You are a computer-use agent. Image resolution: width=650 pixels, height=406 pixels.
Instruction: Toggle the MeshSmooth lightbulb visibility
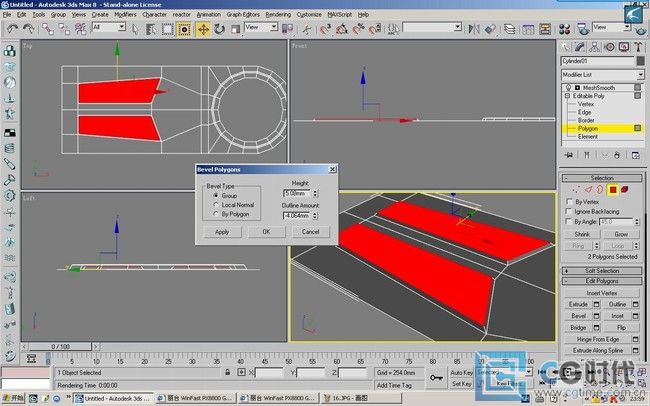(x=569, y=88)
